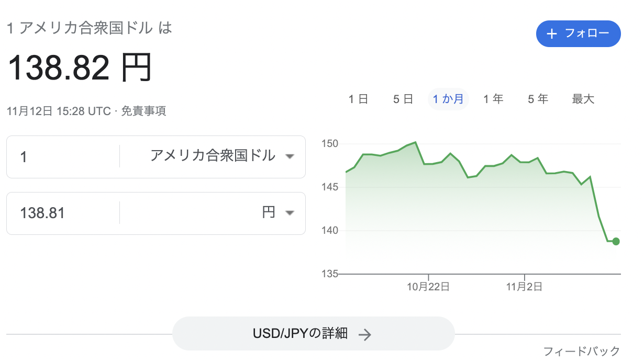Screen dimensions: 644x362
Task: Switch chart range to 5日
Action: click(404, 99)
